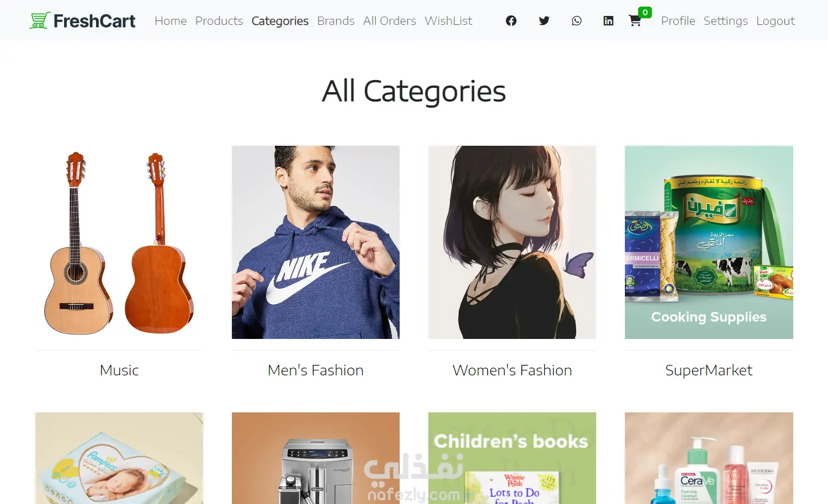Navigate to Brands
This screenshot has width=828, height=504.
click(336, 21)
